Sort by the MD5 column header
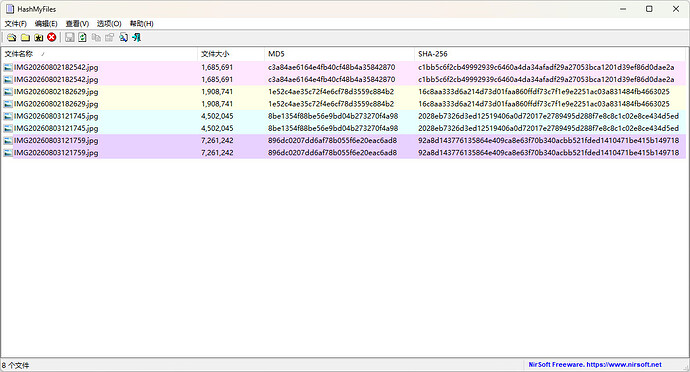 click(x=339, y=54)
